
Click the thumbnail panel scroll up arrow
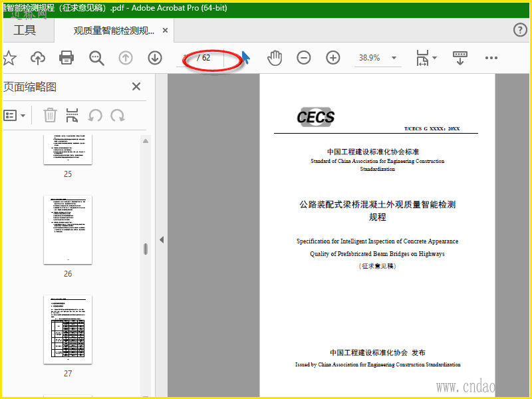pyautogui.click(x=146, y=141)
